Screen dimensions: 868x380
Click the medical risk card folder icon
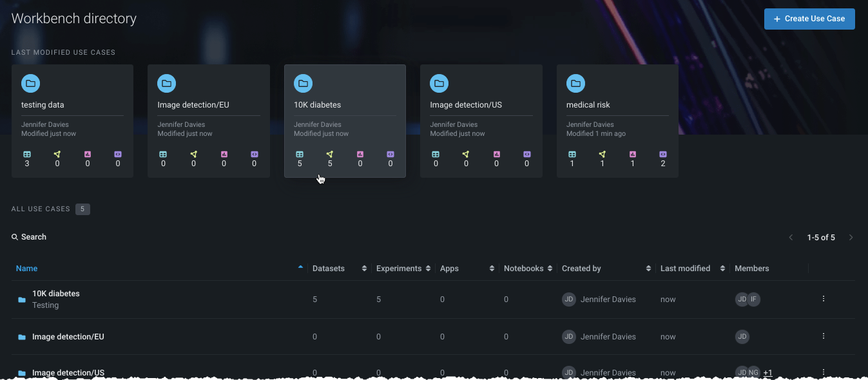575,83
